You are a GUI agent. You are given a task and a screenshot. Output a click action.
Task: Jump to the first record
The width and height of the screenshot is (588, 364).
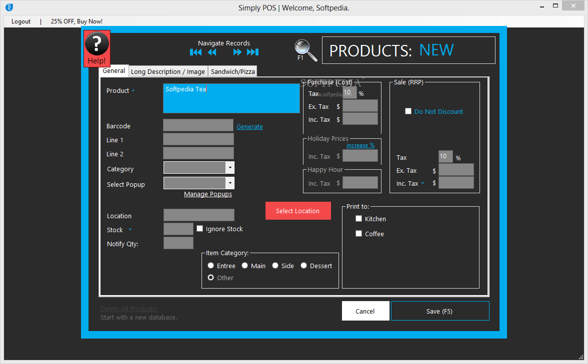(x=196, y=52)
